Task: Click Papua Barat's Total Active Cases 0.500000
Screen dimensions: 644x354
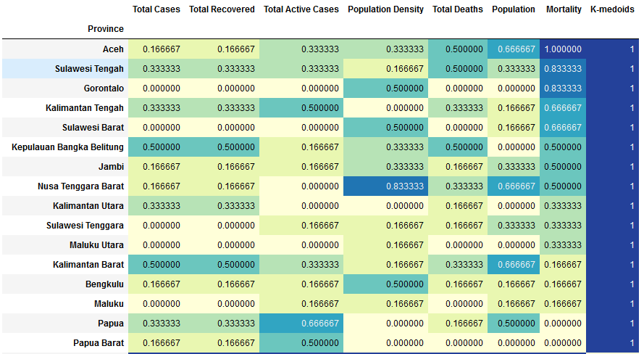Action: tap(301, 343)
